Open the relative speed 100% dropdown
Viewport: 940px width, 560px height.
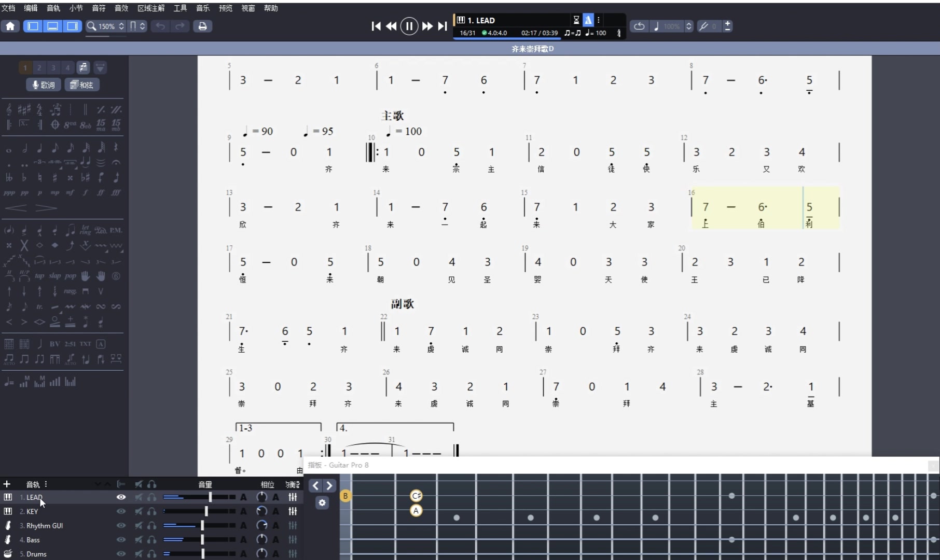(x=672, y=26)
